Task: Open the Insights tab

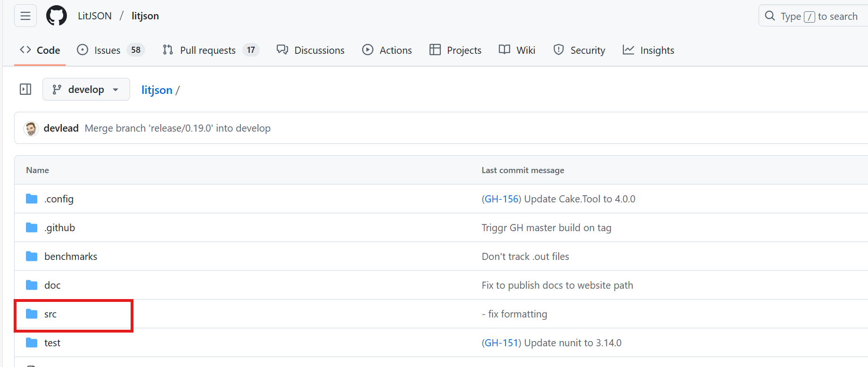Action: [648, 50]
